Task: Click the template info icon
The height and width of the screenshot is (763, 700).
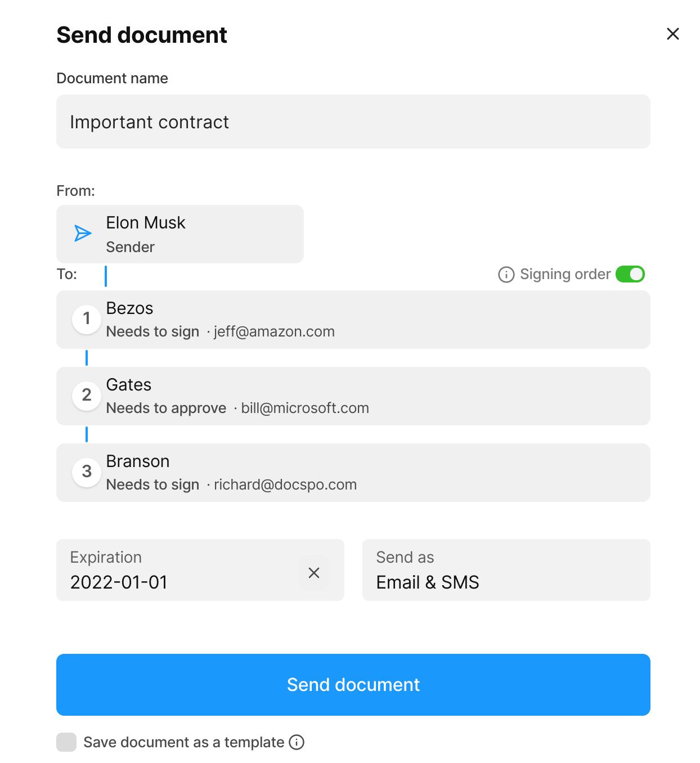Action: [297, 742]
